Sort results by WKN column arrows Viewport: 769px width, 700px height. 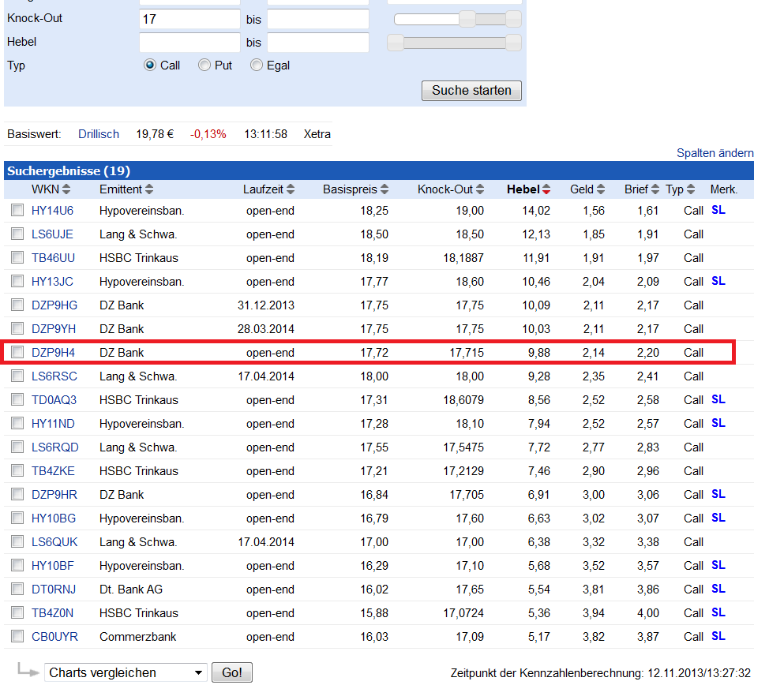pos(66,189)
